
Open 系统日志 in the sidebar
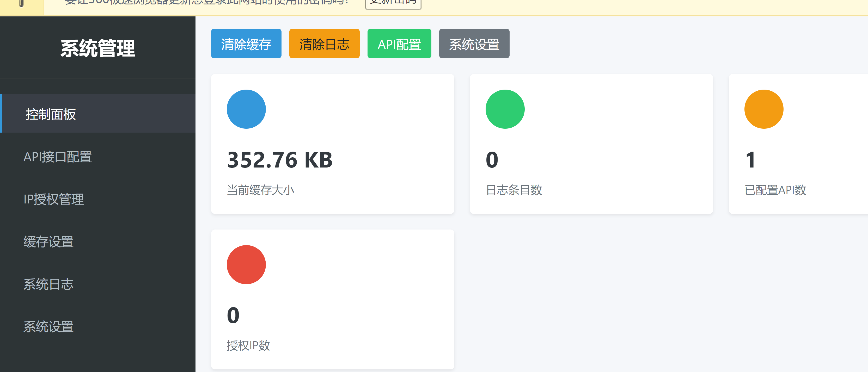(x=98, y=284)
